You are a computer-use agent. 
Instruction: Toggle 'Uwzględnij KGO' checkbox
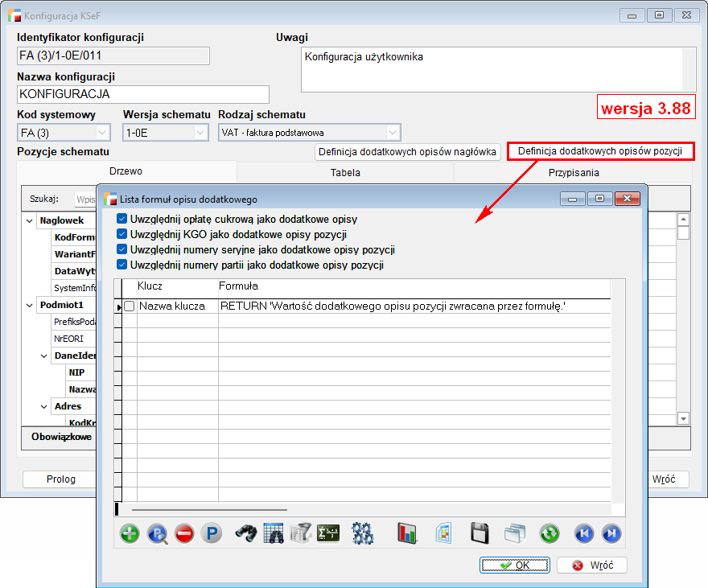pyautogui.click(x=121, y=234)
